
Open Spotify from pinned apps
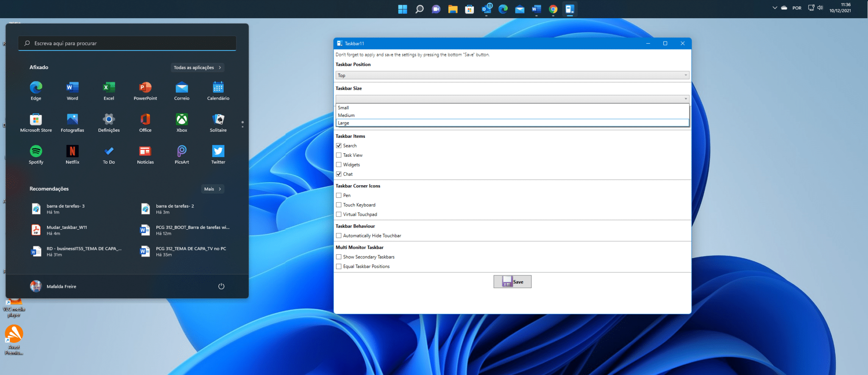pos(36,152)
